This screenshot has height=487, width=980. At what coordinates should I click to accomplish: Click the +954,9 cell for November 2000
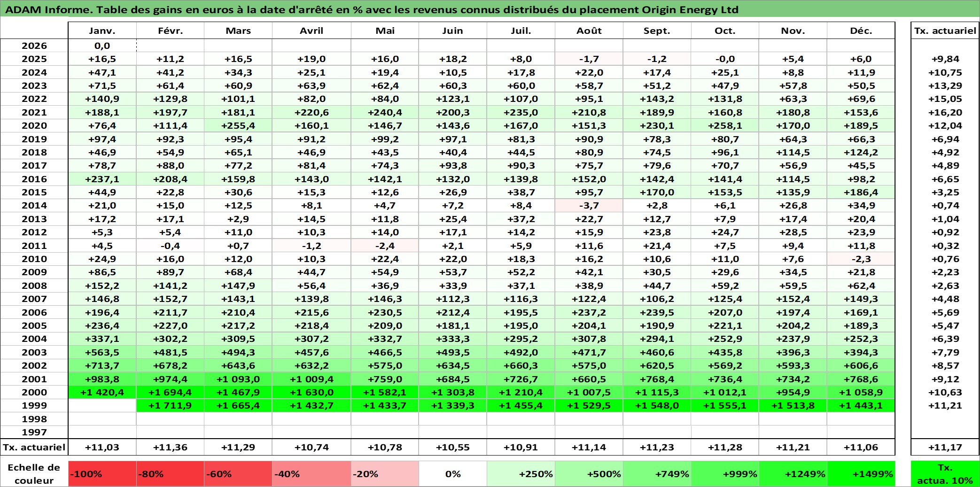point(793,392)
